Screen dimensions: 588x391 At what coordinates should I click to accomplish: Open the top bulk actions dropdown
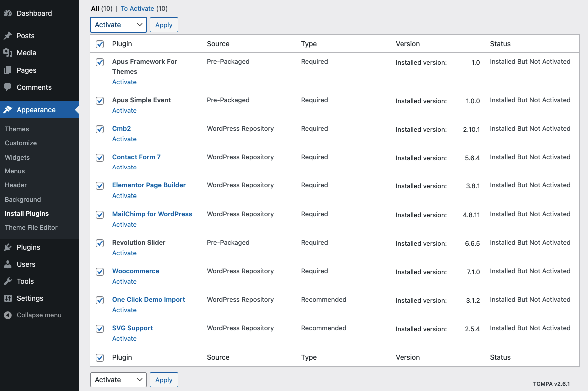118,25
